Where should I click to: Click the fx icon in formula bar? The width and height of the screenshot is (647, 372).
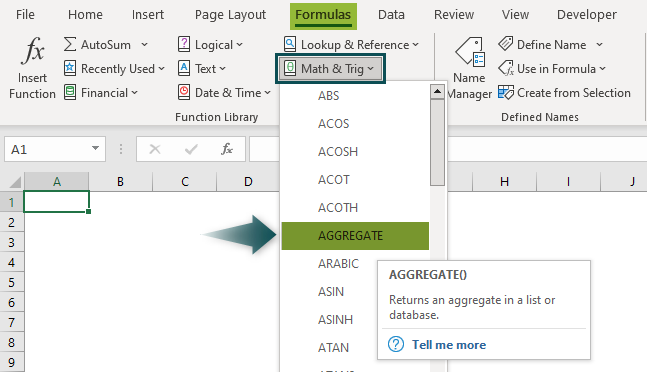(x=227, y=148)
